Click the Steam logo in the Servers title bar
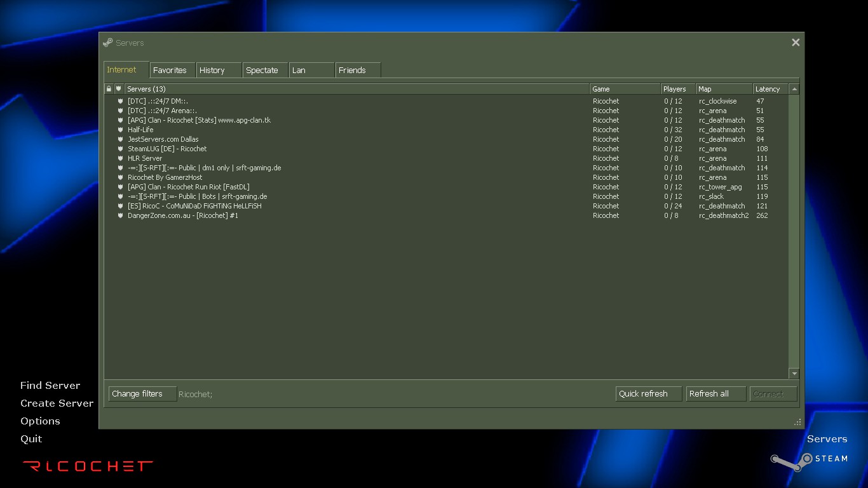Viewport: 868px width, 488px height. [107, 43]
